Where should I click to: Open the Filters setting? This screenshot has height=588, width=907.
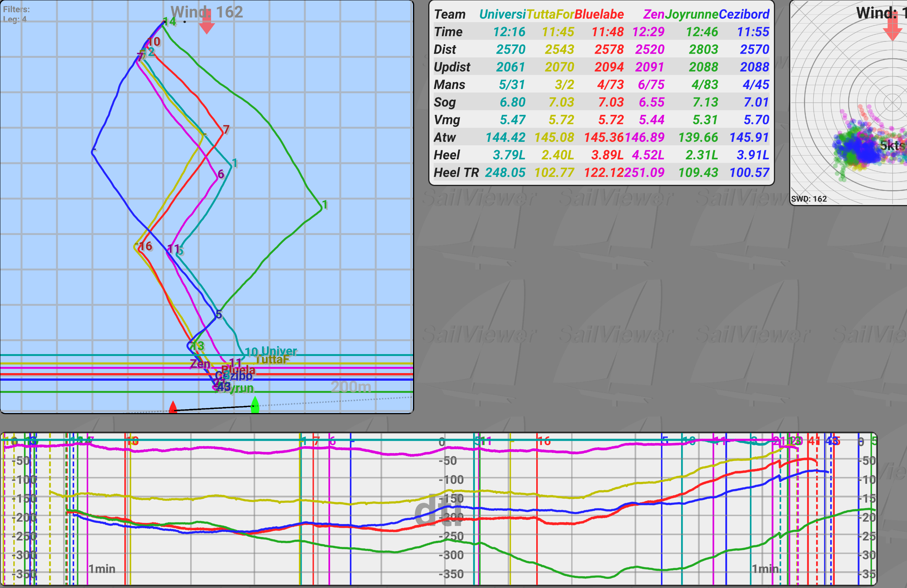tap(16, 9)
